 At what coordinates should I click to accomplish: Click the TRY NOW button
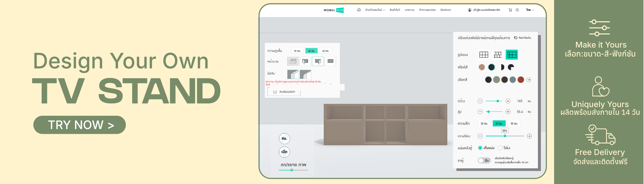pos(79,125)
